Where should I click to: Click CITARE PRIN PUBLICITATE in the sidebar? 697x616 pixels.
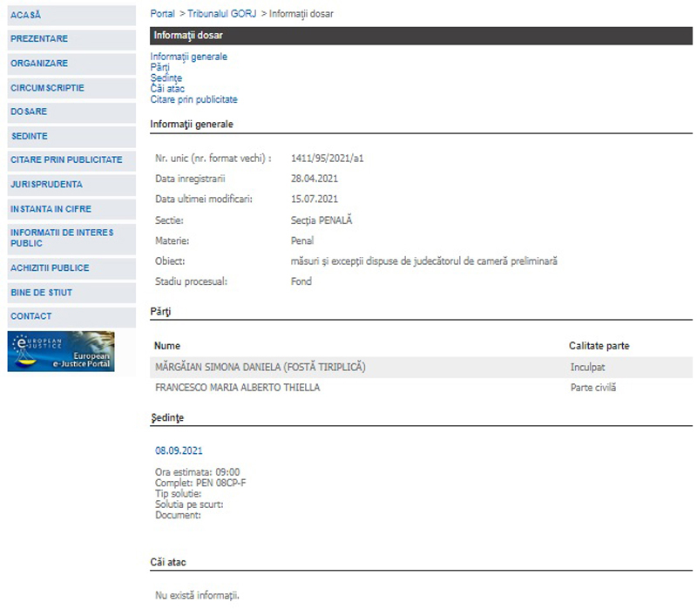(66, 160)
